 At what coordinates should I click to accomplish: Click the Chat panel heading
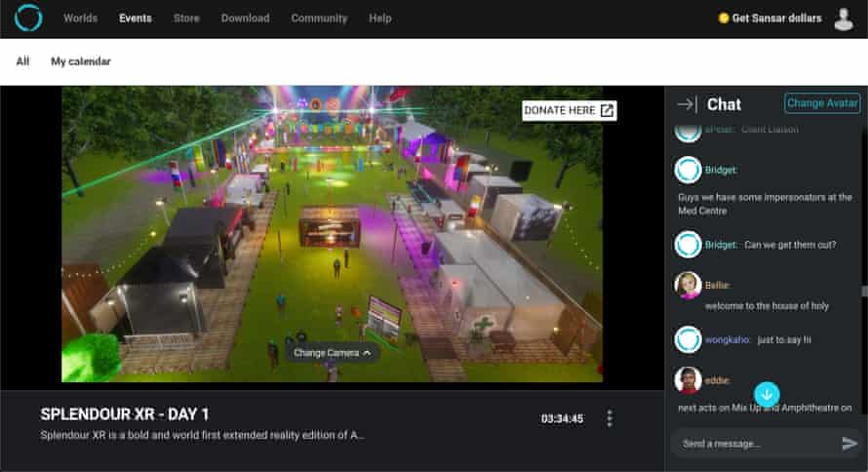(x=724, y=104)
